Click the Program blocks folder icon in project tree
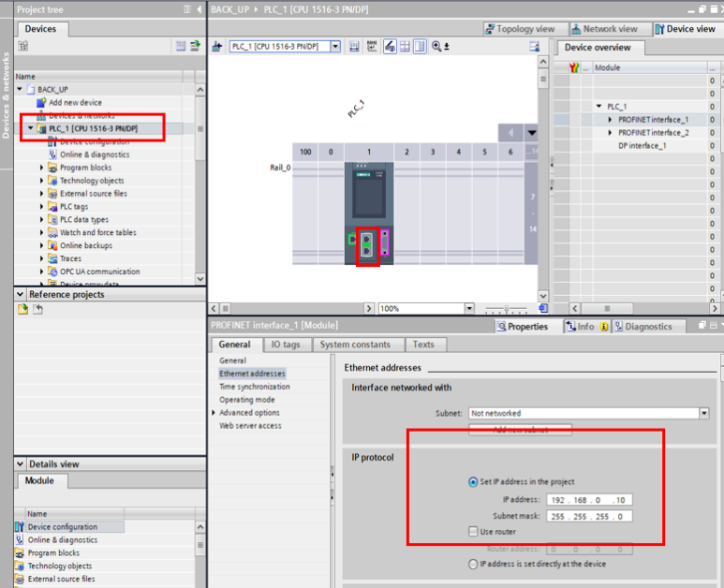This screenshot has height=588, width=724. pos(52,167)
